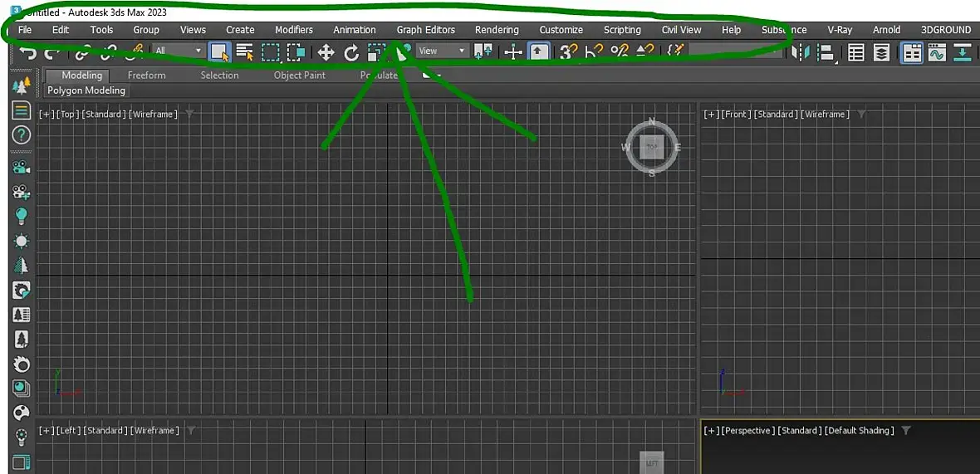The width and height of the screenshot is (980, 474).
Task: Click the camera-with-plus icon in left sidebar
Action: point(22,192)
